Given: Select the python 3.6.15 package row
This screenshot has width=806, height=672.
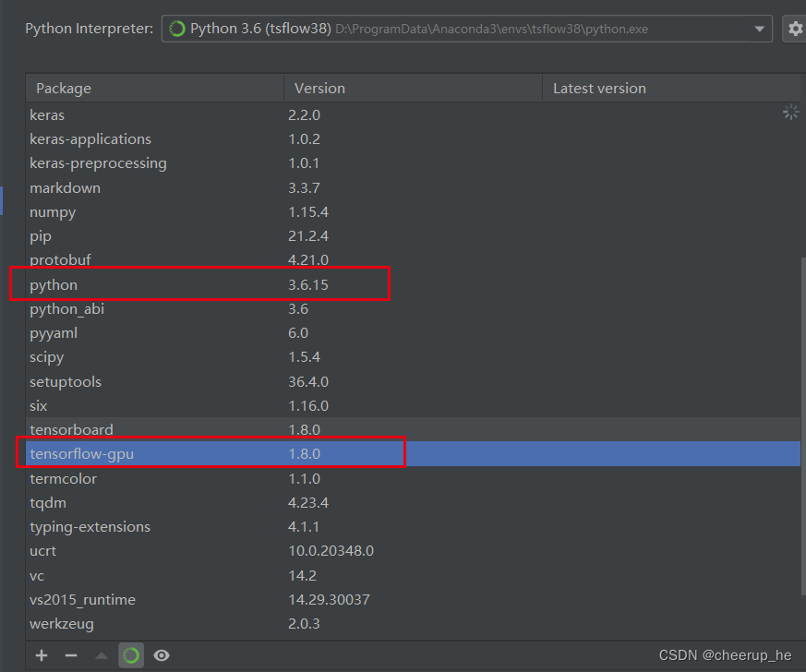Looking at the screenshot, I should click(413, 284).
